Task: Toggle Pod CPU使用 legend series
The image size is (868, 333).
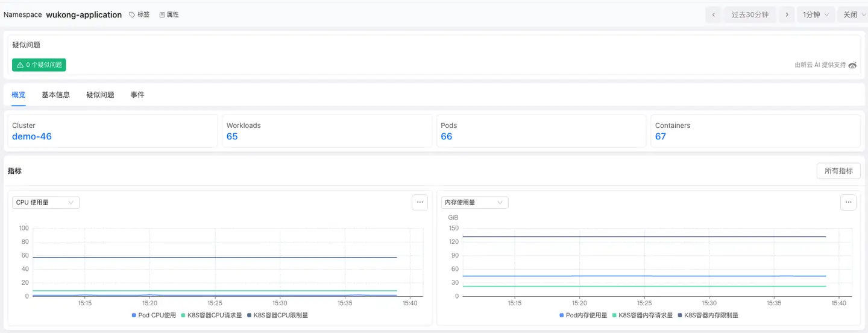Action: coord(154,315)
